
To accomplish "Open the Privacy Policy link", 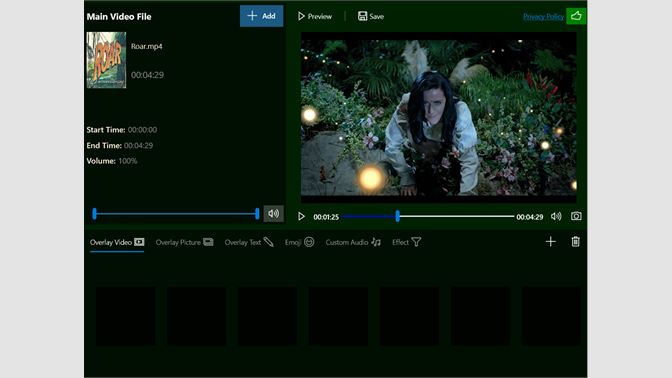I will pos(543,17).
